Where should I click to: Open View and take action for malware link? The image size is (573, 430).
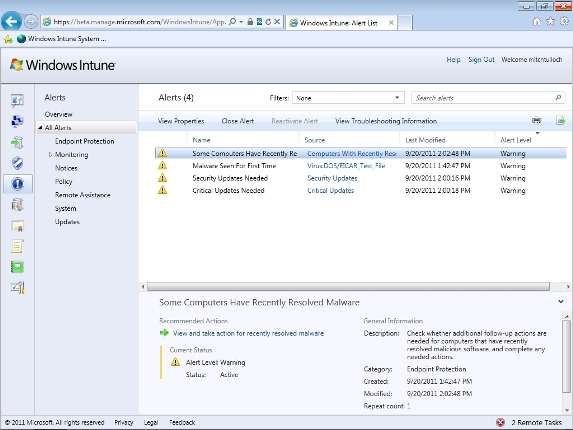click(248, 333)
